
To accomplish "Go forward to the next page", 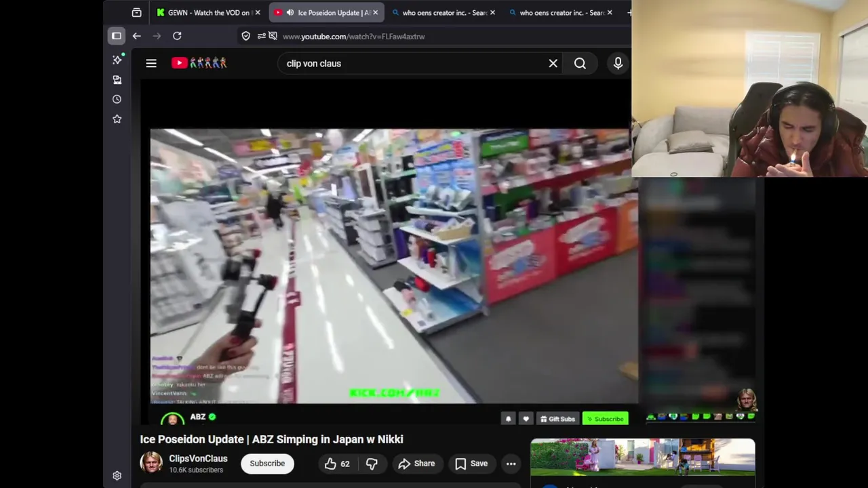I will (157, 36).
